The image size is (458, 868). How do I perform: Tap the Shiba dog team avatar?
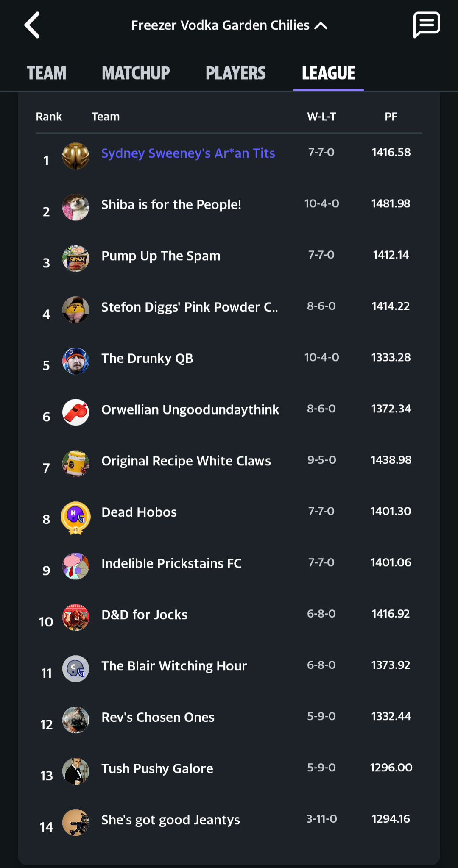tap(75, 207)
